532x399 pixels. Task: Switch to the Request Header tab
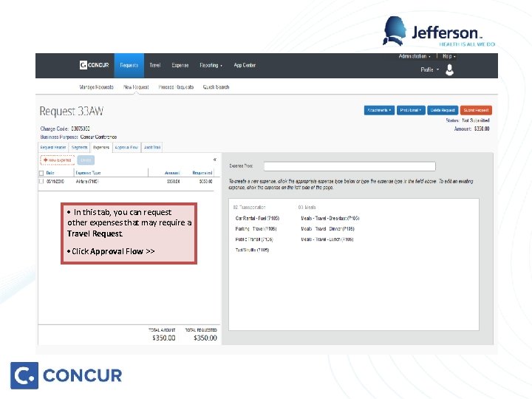coord(53,147)
